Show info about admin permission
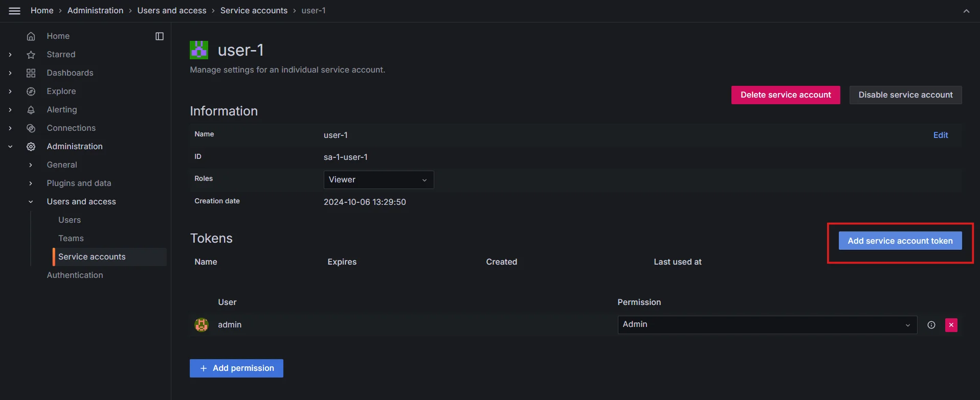Image resolution: width=980 pixels, height=400 pixels. (x=931, y=325)
